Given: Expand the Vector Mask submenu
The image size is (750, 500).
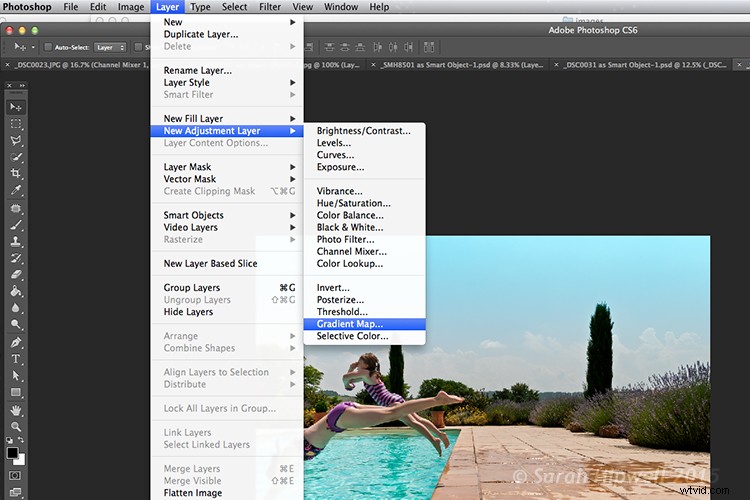Looking at the screenshot, I should click(227, 179).
